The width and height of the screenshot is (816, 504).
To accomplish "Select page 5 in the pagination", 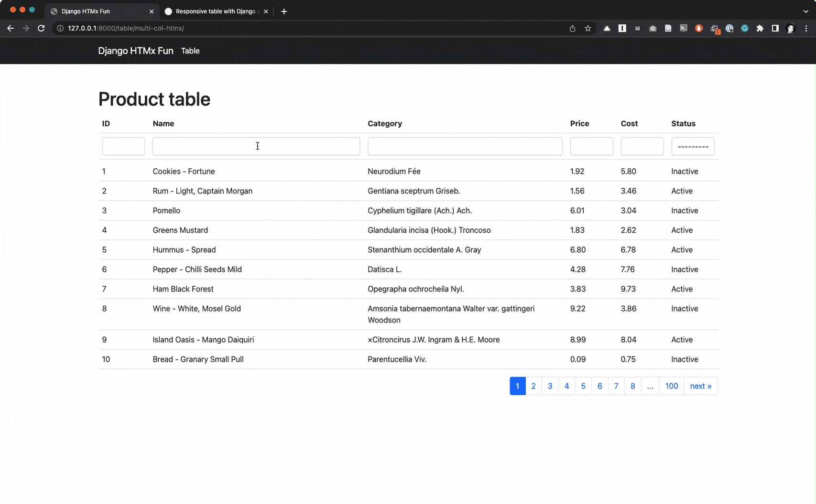I will click(x=583, y=386).
